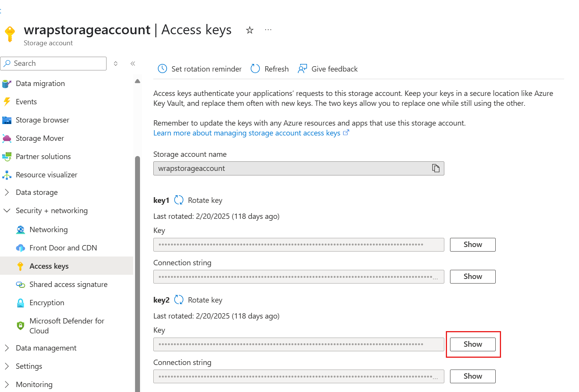Click the Data migration icon in the sidebar

[7, 83]
